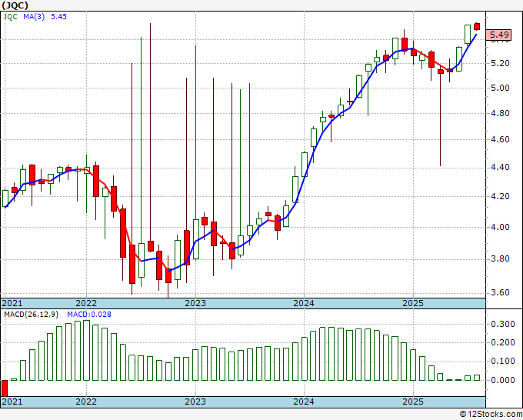The image size is (523, 420).
Task: Click the 5.20 price axis label
Action: tap(500, 63)
